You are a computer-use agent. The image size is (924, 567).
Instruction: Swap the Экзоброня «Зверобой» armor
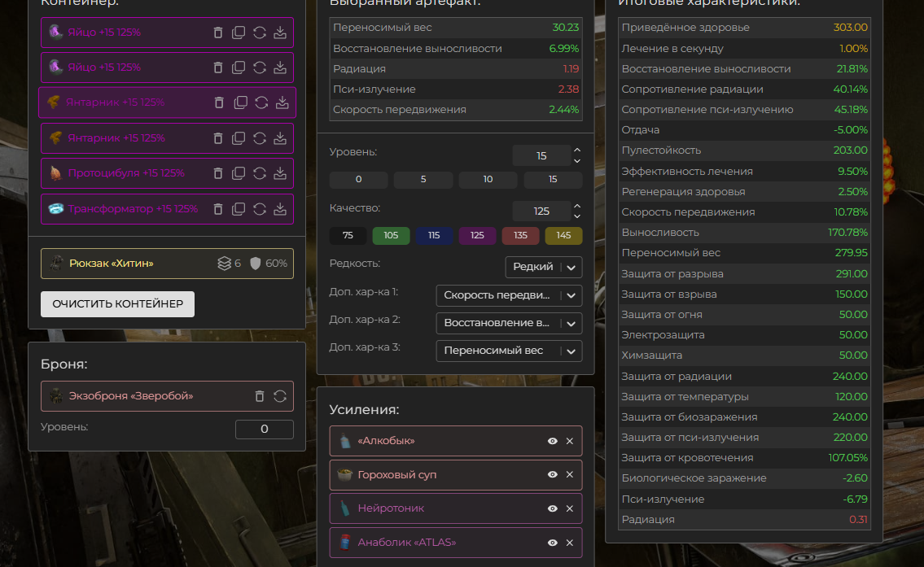[x=280, y=396]
